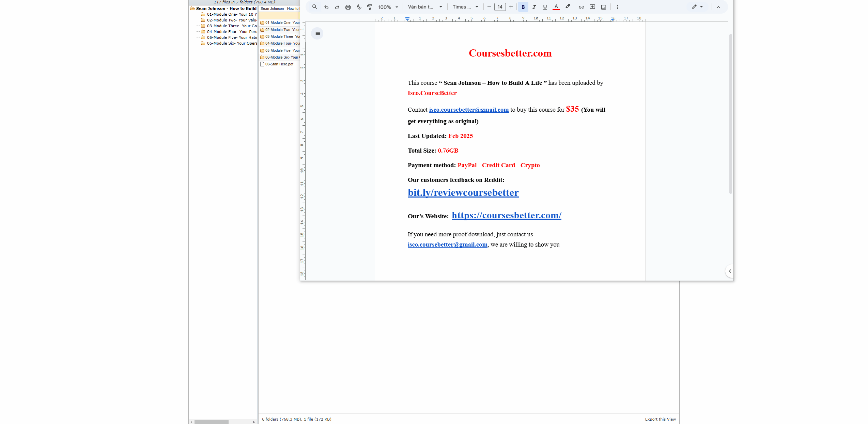Open the red text color picker
This screenshot has height=424, width=868.
click(x=556, y=7)
